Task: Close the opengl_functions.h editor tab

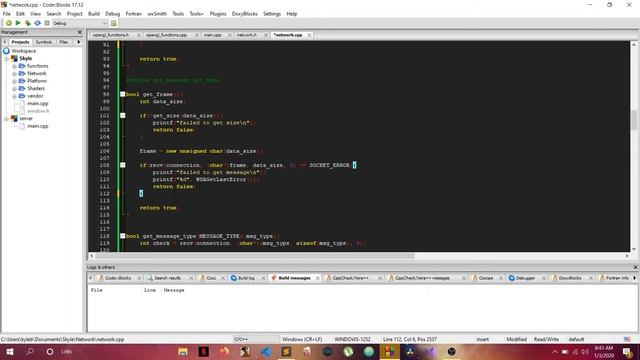Action: pos(139,35)
